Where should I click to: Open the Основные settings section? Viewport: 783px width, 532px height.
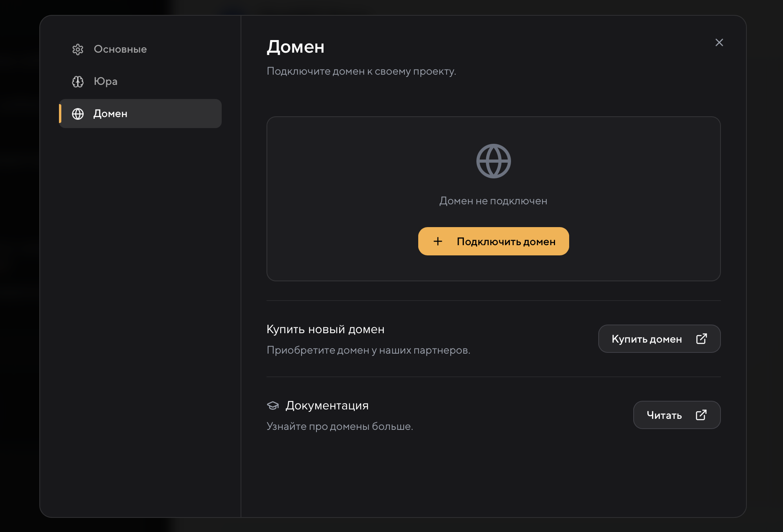click(x=120, y=50)
